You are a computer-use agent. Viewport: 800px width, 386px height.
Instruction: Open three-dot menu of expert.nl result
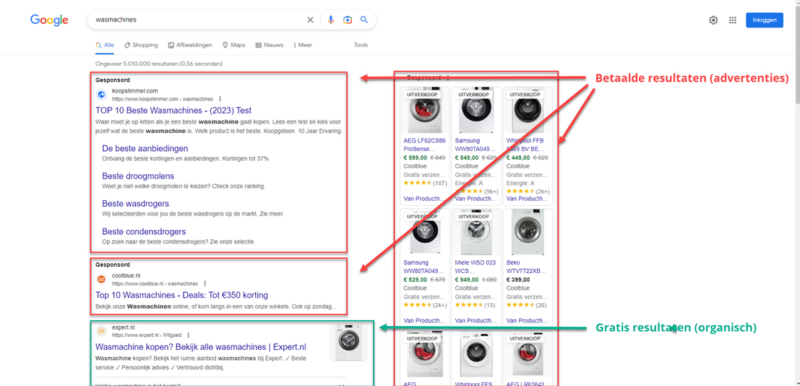(188, 336)
